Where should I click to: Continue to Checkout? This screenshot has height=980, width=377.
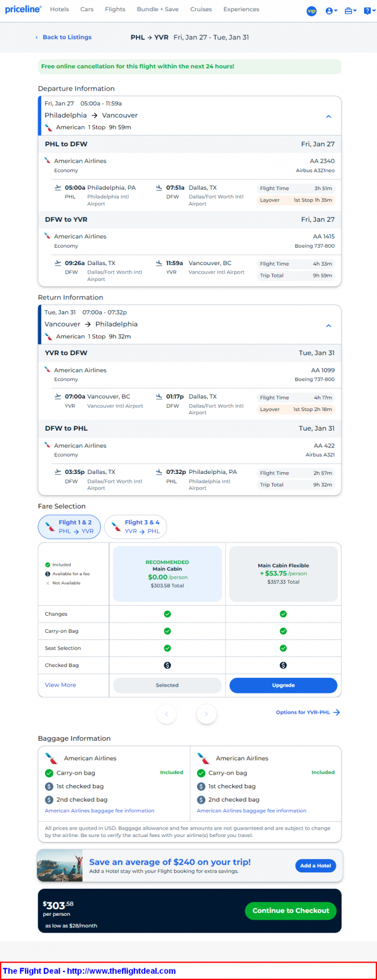click(x=290, y=911)
